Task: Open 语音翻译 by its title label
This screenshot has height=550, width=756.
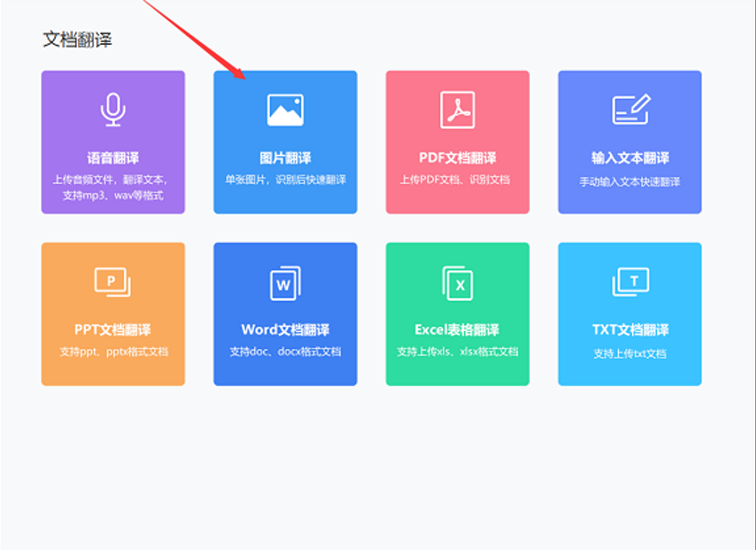Action: [x=113, y=158]
